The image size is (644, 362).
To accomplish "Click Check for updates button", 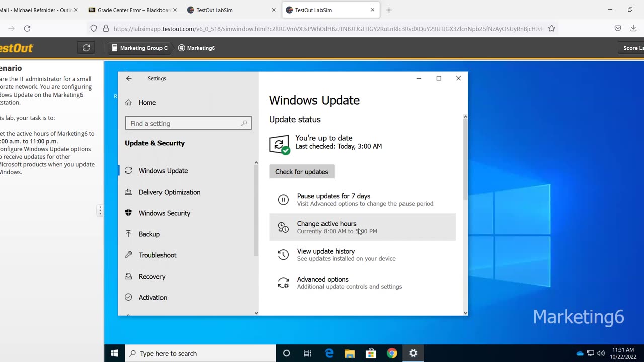I will click(301, 172).
